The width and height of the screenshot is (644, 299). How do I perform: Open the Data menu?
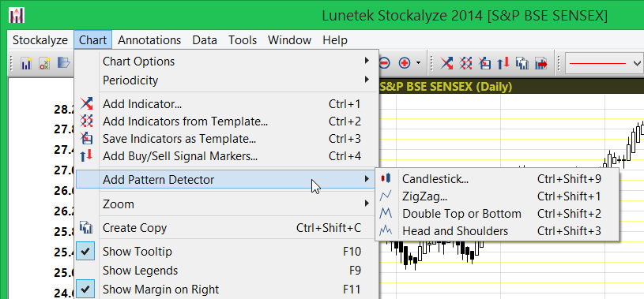pyautogui.click(x=205, y=40)
